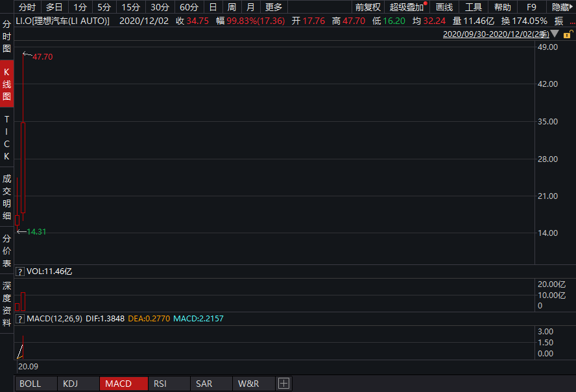Click the 49.00 price axis label

547,47
